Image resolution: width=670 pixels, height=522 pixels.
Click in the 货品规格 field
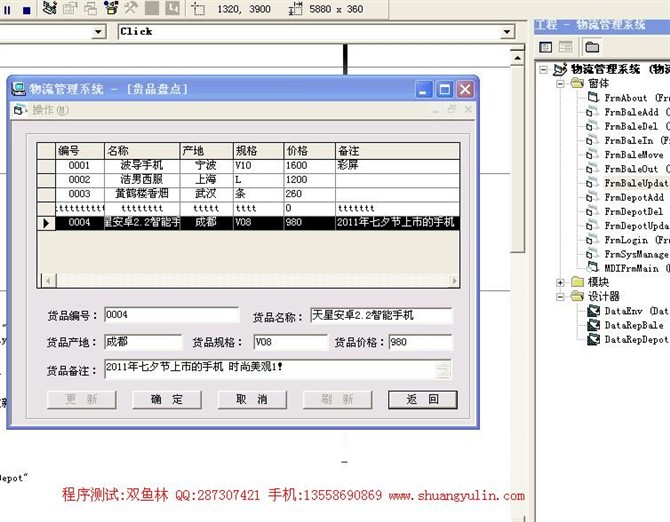[291, 342]
